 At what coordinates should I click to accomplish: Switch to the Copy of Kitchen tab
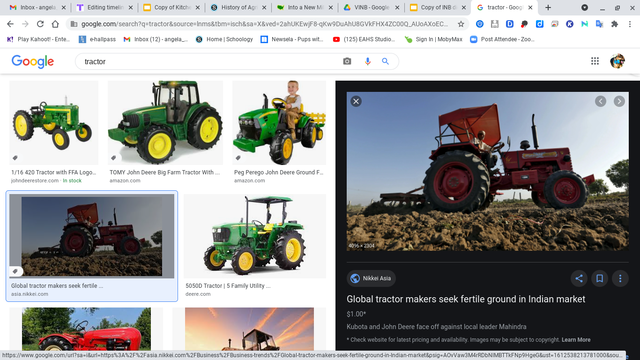(x=171, y=7)
